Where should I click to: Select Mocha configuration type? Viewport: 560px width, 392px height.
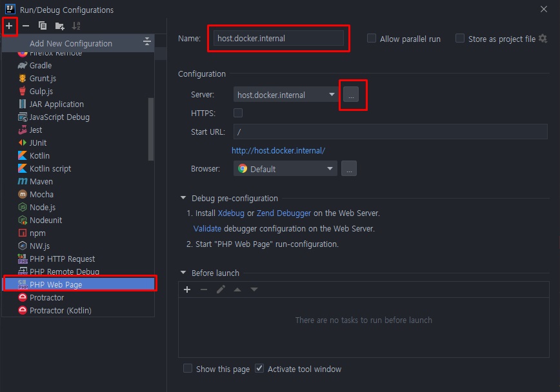(x=79, y=194)
